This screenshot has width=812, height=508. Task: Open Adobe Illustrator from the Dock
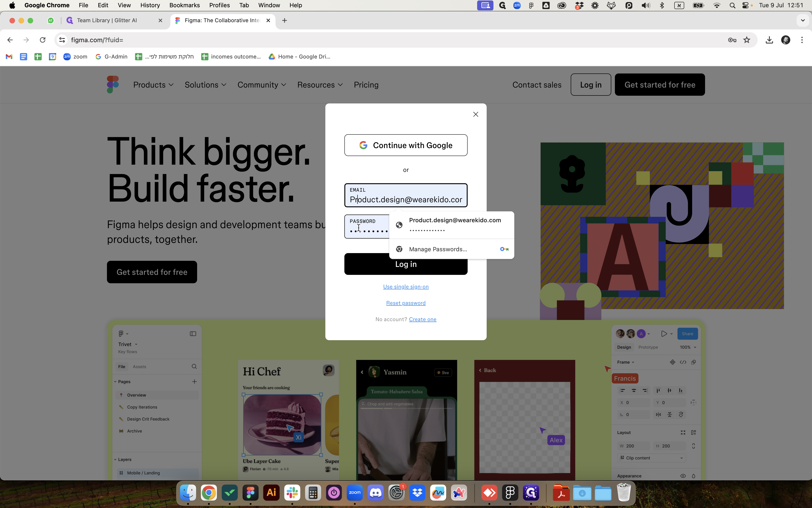[271, 493]
